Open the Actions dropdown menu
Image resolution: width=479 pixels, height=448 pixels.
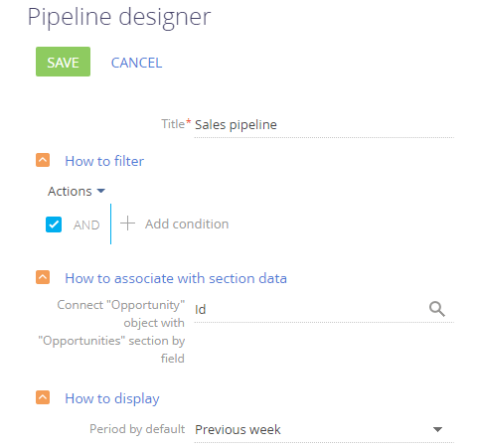[x=77, y=191]
